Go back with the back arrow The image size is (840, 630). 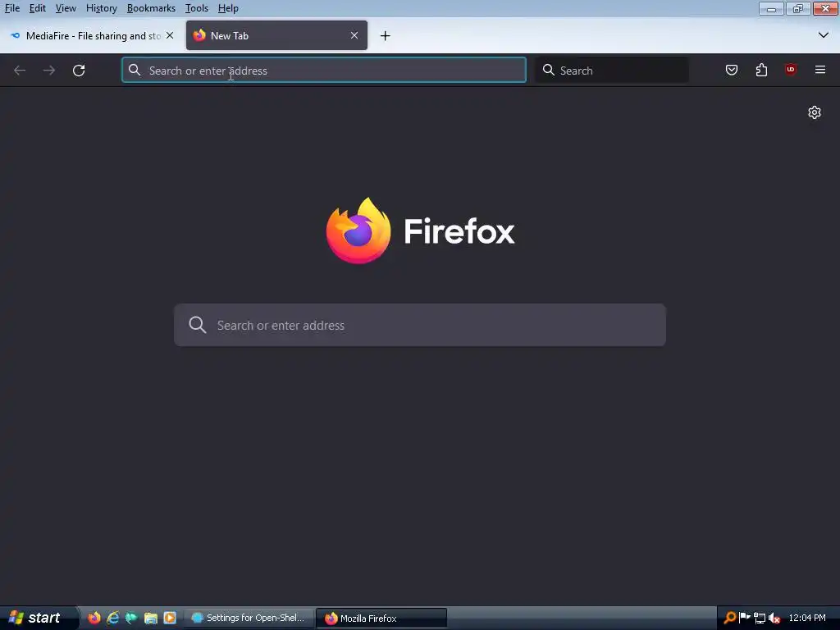coord(20,71)
